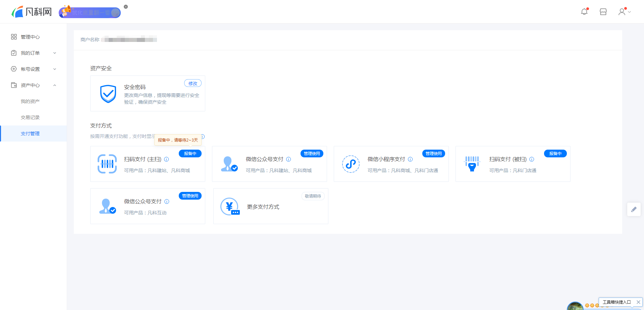The height and width of the screenshot is (310, 644).
Task: Click 修改 button for security password
Action: 193,83
